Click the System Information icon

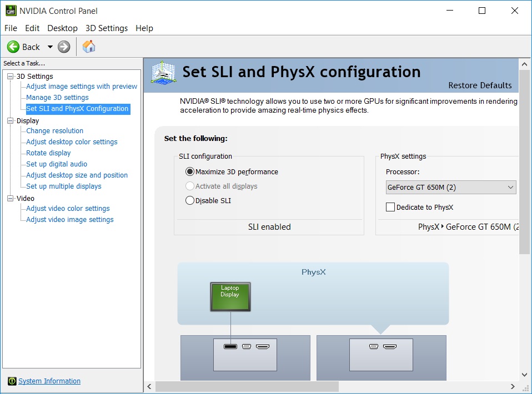click(12, 381)
